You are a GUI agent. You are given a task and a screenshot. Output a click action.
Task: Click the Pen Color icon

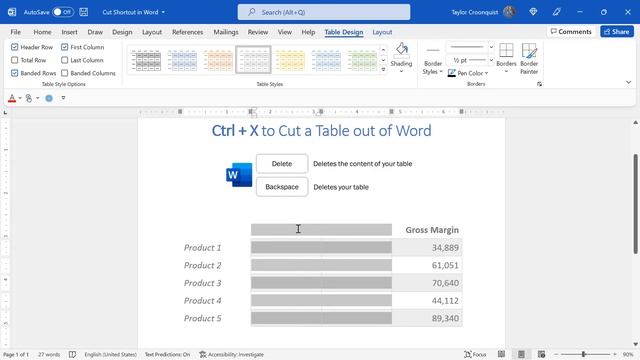pyautogui.click(x=451, y=73)
